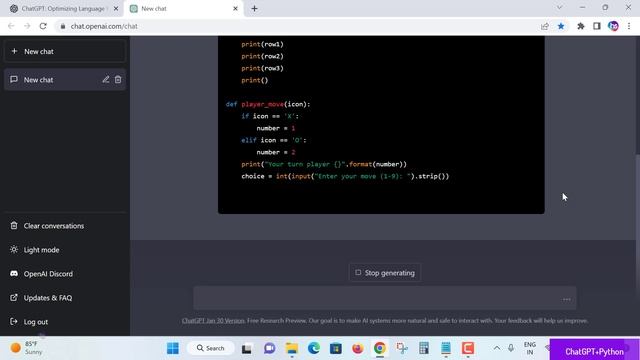Open the red C app on taskbar
Viewport: 640px width, 360px height.
click(x=468, y=348)
